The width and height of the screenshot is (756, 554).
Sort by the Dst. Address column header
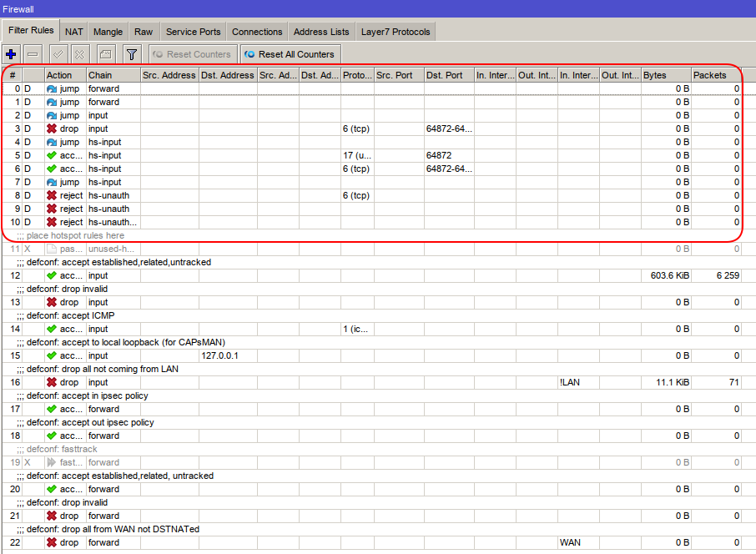(228, 75)
